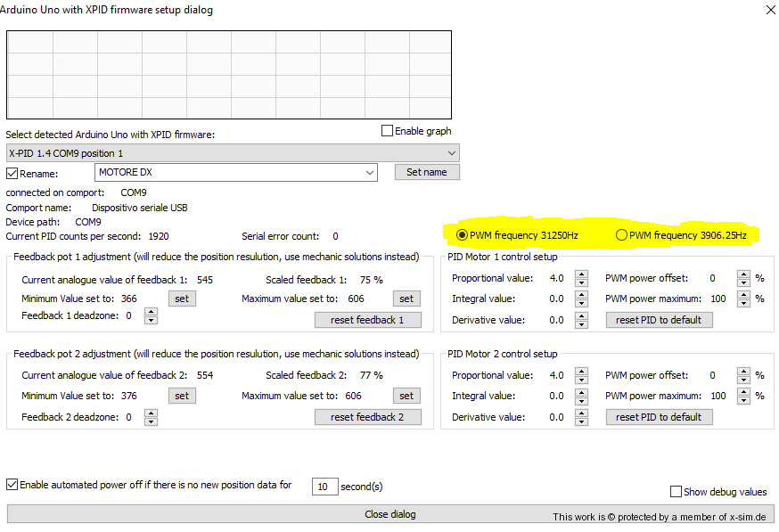Set feedback 1 minimum value

coord(182,299)
